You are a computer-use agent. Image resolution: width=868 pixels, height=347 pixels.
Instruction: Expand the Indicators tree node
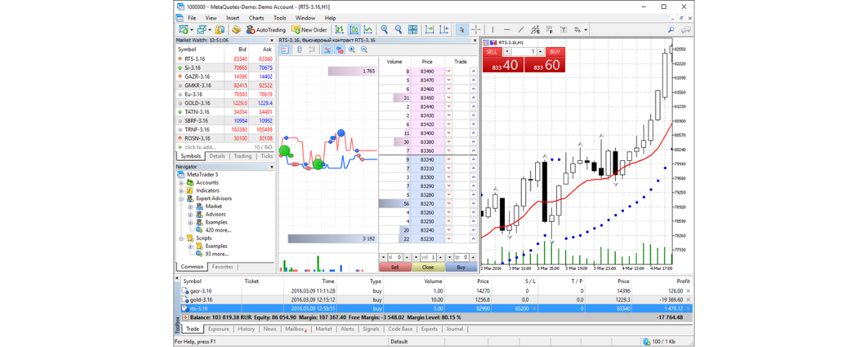tap(181, 190)
